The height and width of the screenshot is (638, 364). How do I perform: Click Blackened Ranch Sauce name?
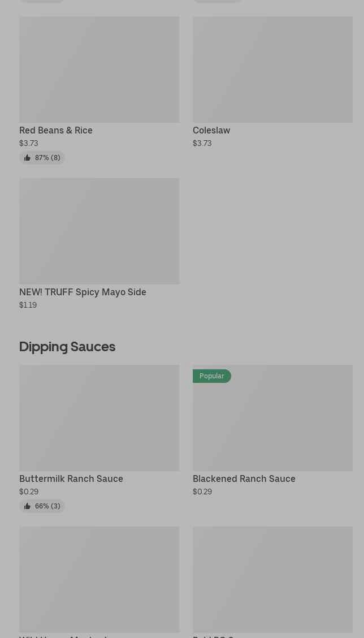(244, 478)
